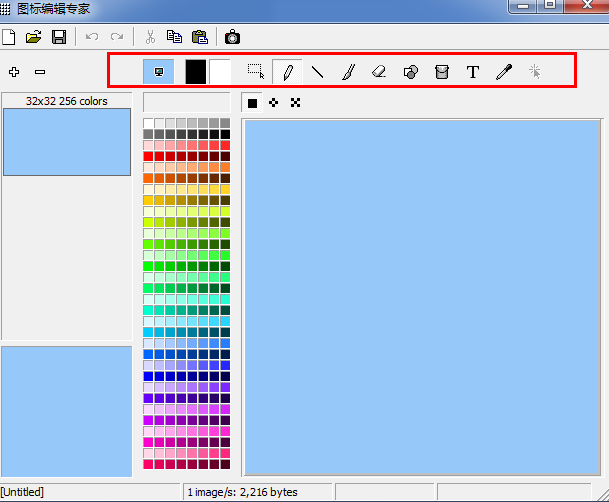Select the Text tool
Image resolution: width=609 pixels, height=502 pixels.
(473, 72)
